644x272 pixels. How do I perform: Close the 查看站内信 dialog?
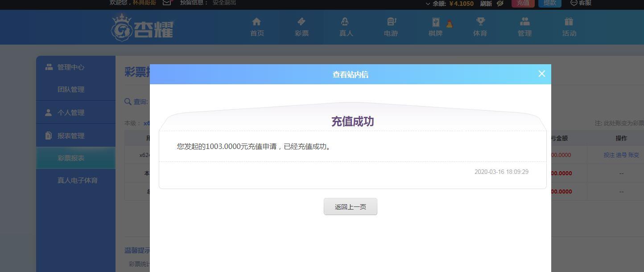point(542,74)
